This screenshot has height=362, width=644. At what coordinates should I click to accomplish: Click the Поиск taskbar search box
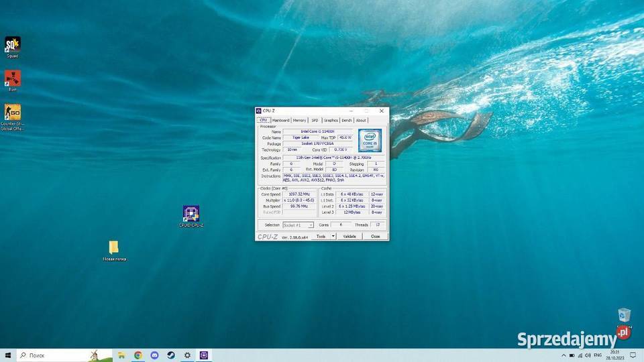(x=64, y=355)
